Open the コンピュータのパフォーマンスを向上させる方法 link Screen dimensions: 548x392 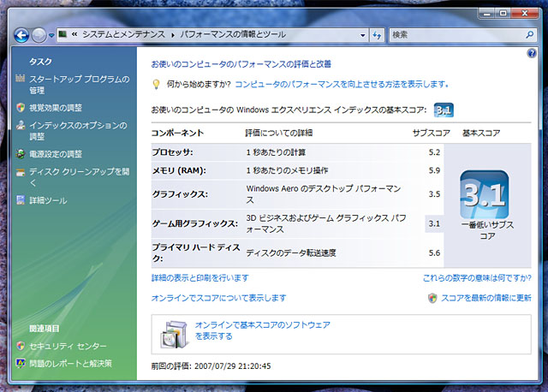pyautogui.click(x=342, y=84)
